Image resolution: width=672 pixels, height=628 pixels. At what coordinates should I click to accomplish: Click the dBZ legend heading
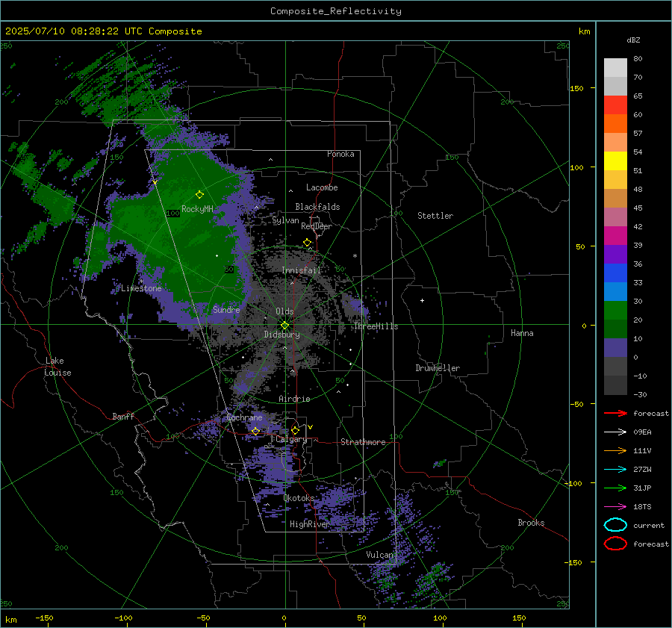click(633, 40)
